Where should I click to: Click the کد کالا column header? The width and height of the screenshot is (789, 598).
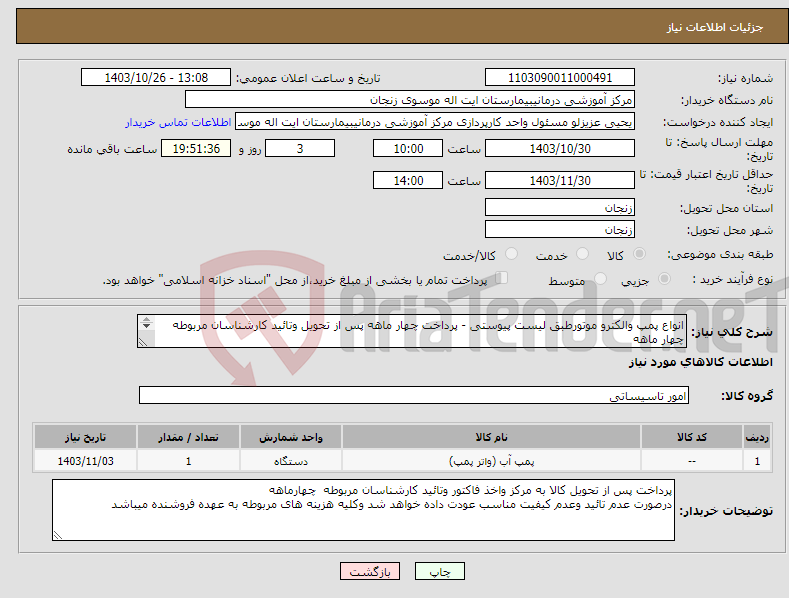point(692,437)
